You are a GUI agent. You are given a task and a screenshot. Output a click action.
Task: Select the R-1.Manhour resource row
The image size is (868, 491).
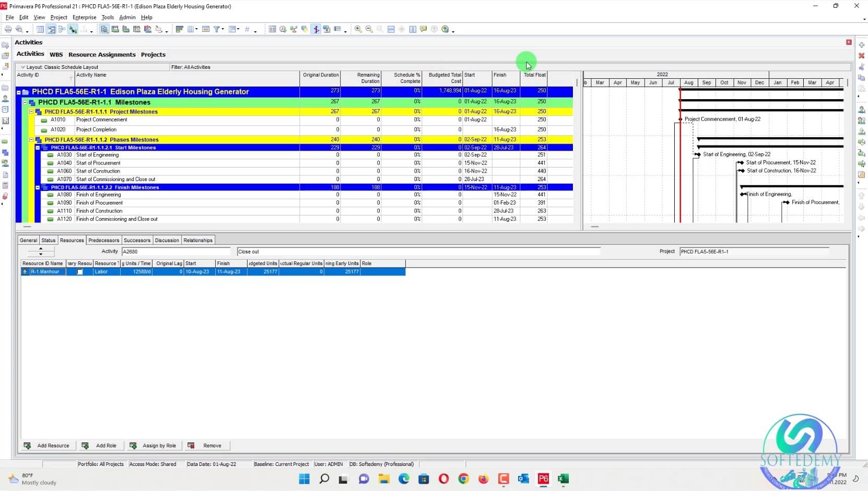coord(213,272)
